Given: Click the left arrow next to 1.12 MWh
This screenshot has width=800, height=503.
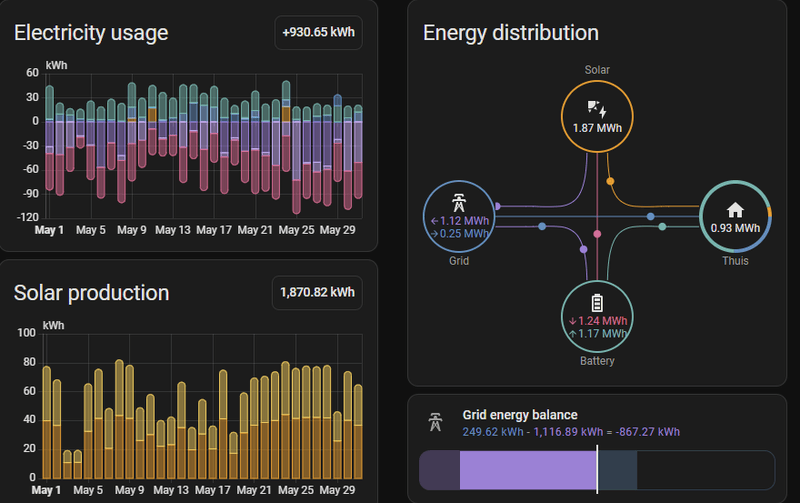Looking at the screenshot, I should 434,221.
